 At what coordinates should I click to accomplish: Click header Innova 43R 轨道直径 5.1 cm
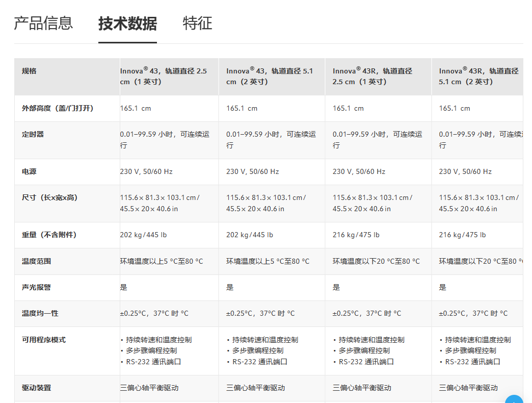(478, 77)
